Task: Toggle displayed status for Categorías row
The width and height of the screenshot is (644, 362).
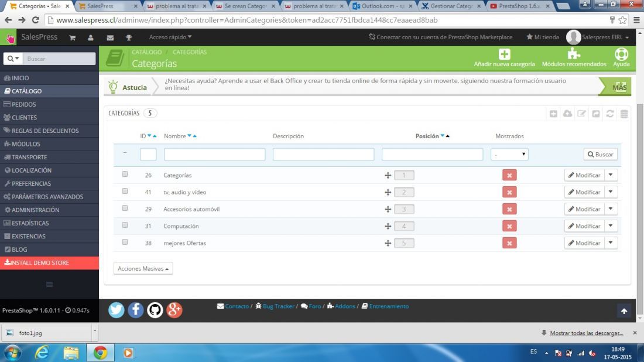Action: (509, 176)
